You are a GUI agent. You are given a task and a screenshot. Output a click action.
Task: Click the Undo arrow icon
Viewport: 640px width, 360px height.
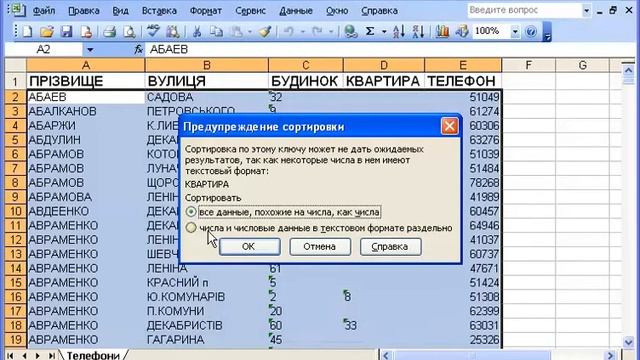[x=289, y=31]
